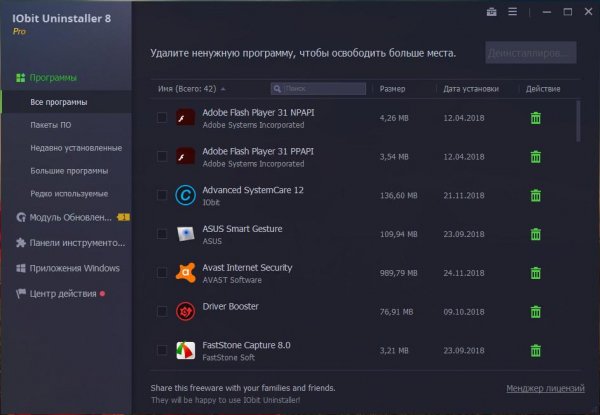Sort the list by Дата установки column
600x415 pixels.
(x=471, y=89)
